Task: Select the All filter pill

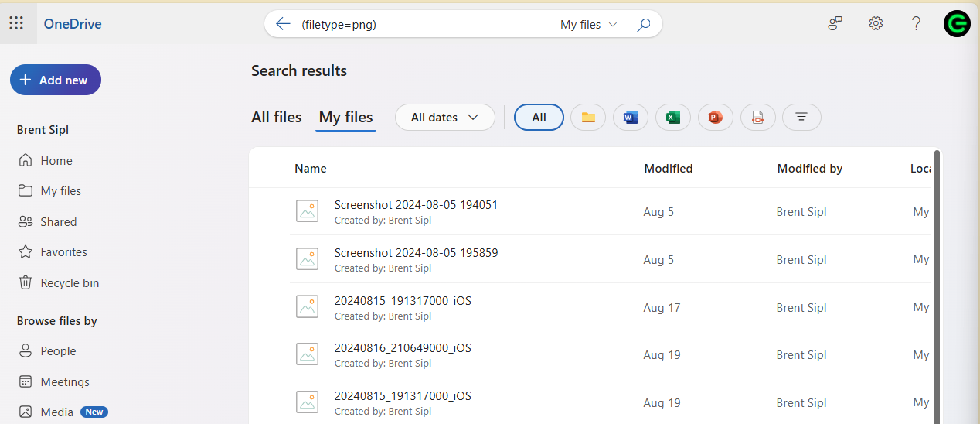Action: pyautogui.click(x=539, y=118)
